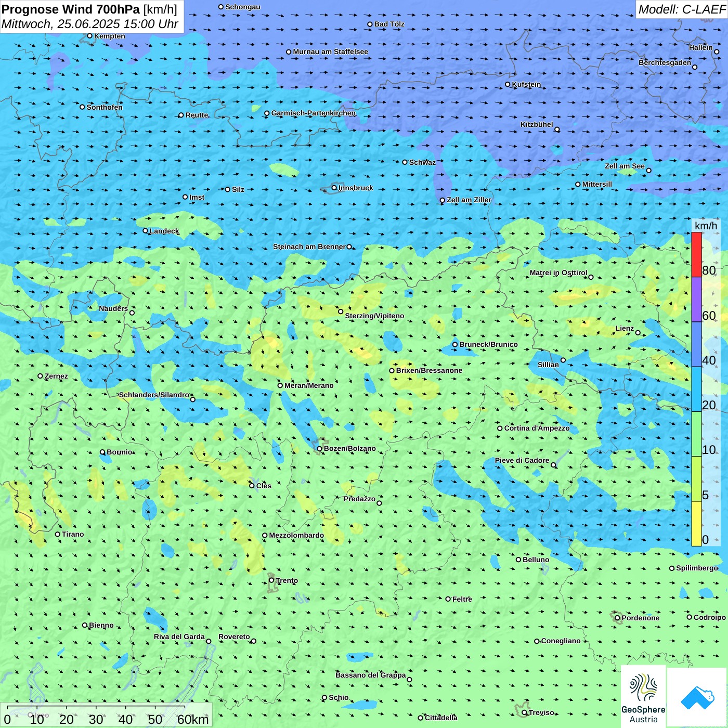
Task: Click the 'Bruneck/Brunico' label
Action: 488,344
